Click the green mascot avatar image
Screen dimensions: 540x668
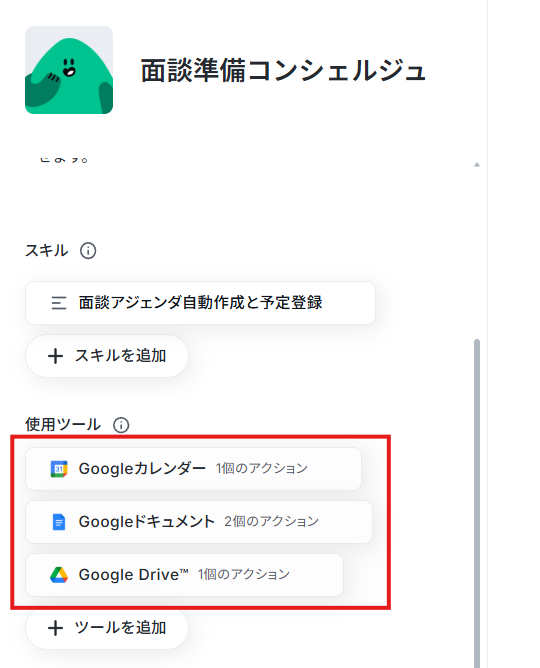pyautogui.click(x=69, y=70)
